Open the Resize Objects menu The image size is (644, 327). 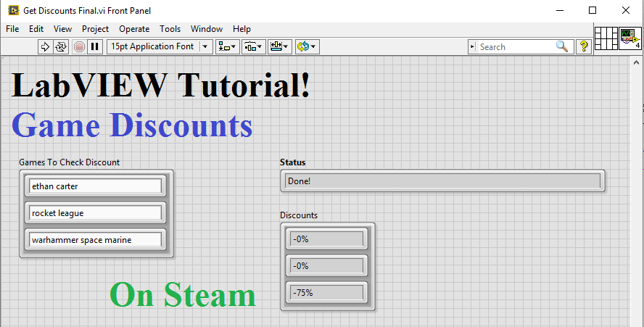[x=280, y=47]
